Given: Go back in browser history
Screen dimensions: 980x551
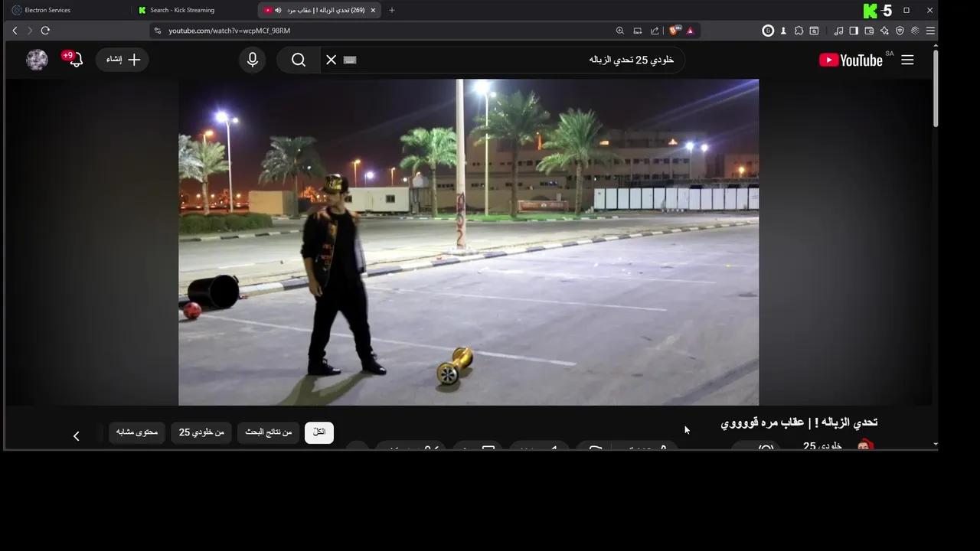Looking at the screenshot, I should [15, 31].
